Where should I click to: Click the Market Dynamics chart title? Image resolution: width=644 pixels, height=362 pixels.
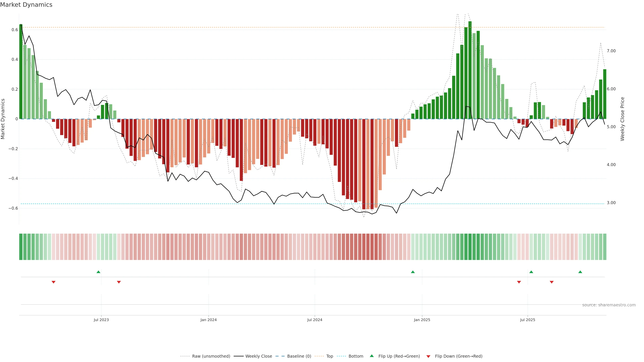[26, 5]
